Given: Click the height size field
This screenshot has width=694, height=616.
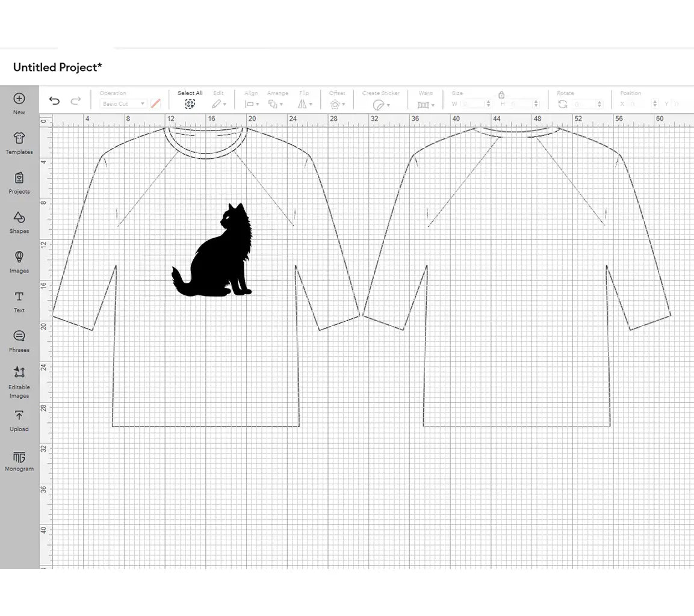Looking at the screenshot, I should (521, 104).
